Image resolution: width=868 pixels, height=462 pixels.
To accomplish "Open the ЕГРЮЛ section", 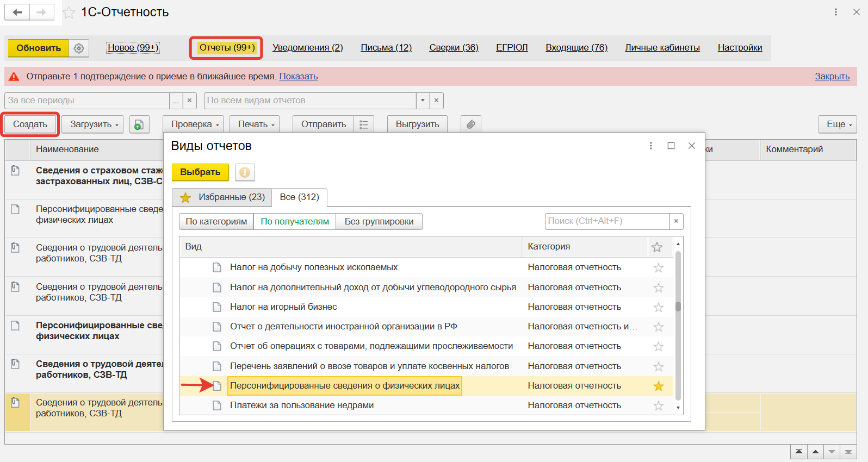I will click(x=512, y=48).
